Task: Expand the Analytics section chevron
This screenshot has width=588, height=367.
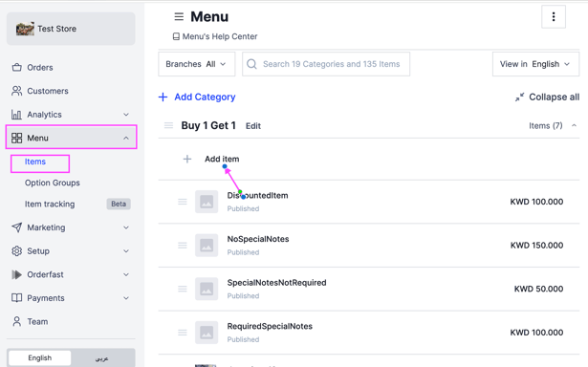Action: (x=126, y=115)
